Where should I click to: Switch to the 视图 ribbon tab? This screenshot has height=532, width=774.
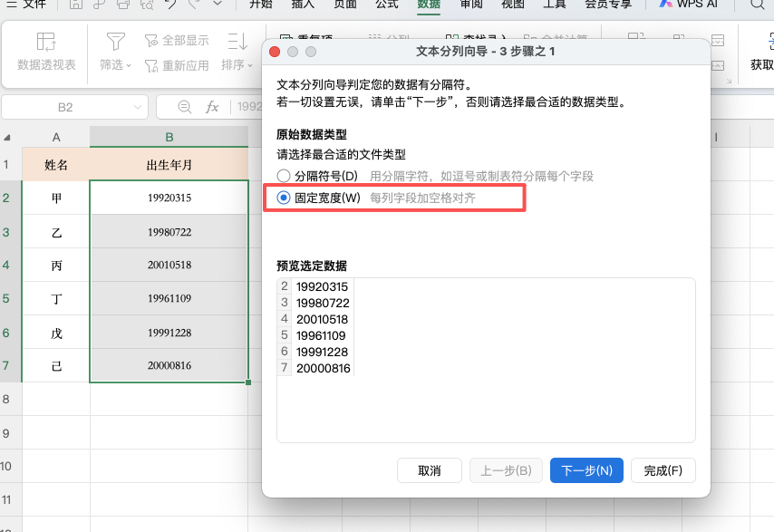(513, 4)
